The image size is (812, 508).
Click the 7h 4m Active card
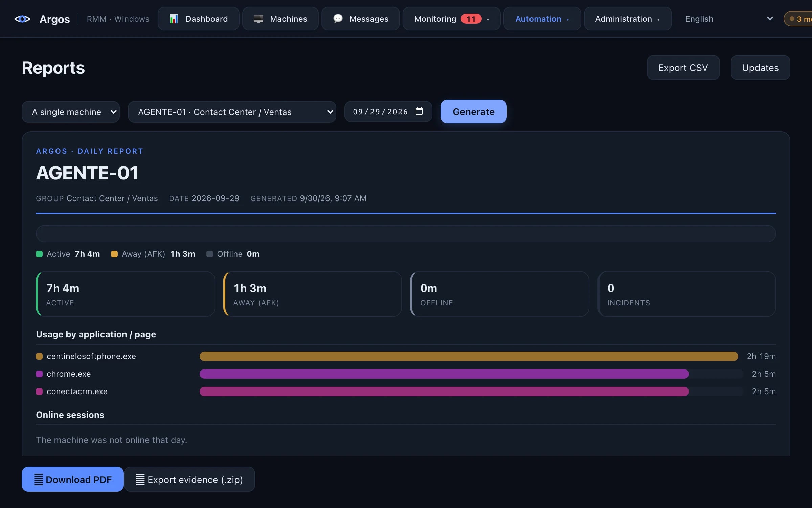click(x=125, y=294)
